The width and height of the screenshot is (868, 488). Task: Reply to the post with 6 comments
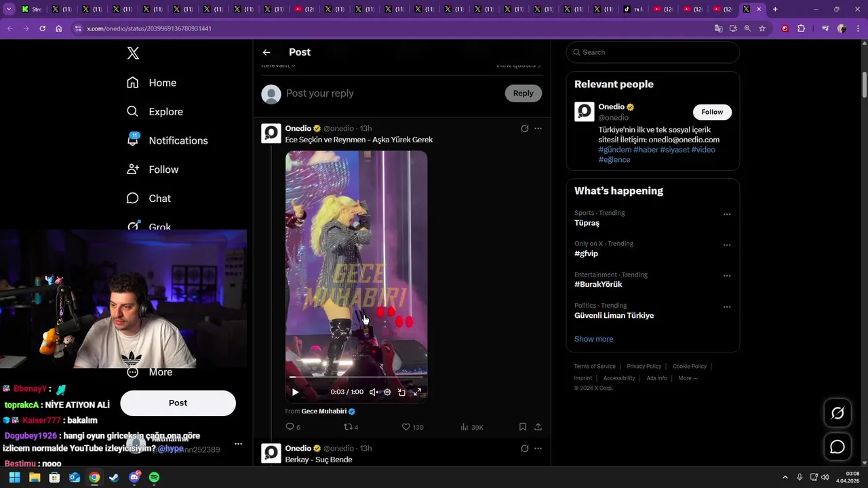click(x=293, y=427)
